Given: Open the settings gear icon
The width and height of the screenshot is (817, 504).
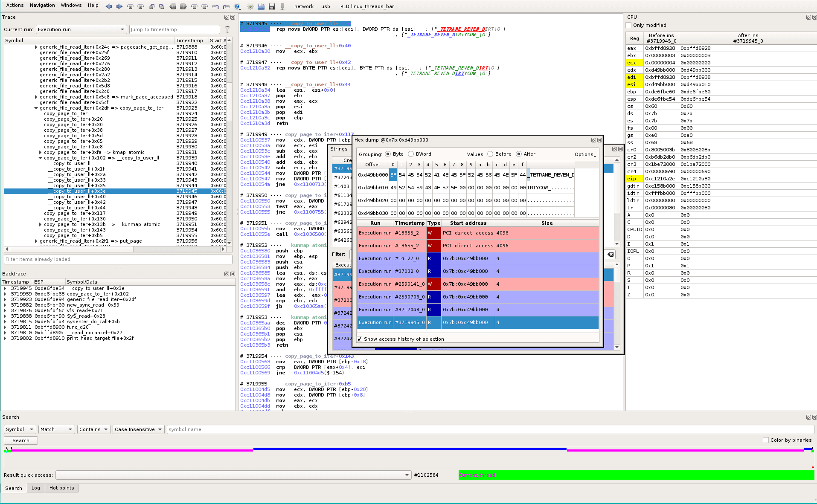Looking at the screenshot, I should point(250,7).
